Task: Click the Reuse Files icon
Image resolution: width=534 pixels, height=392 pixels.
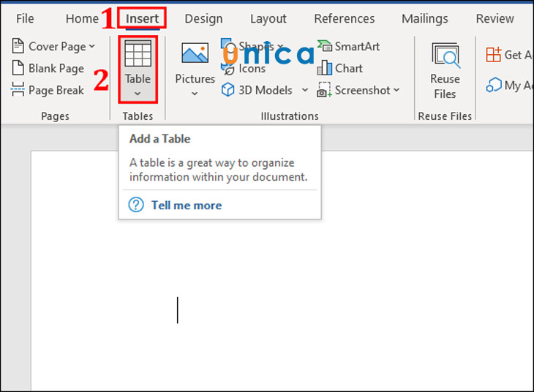Action: pos(445,55)
